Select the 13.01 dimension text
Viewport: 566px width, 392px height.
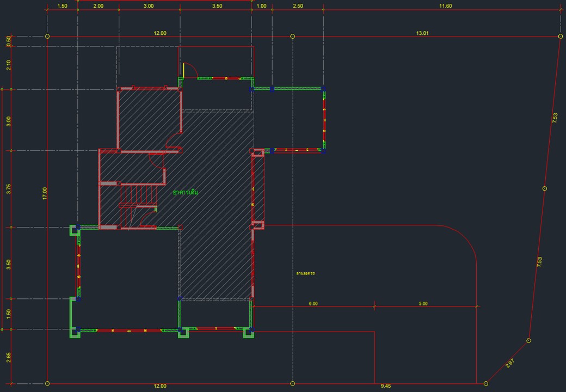(422, 33)
